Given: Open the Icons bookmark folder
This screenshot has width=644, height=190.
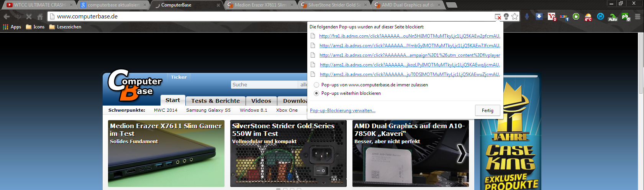Looking at the screenshot, I should (35, 27).
